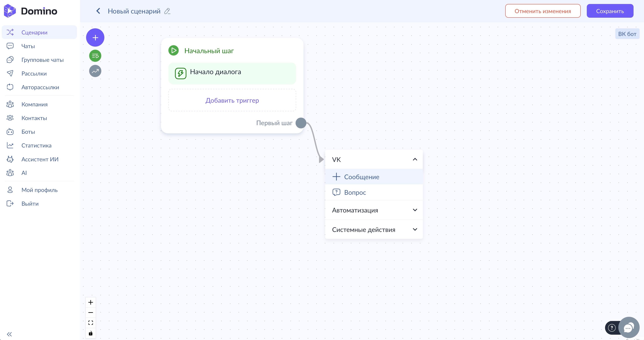Image resolution: width=644 pixels, height=340 pixels.
Task: Zoom out on the canvas
Action: (x=90, y=312)
